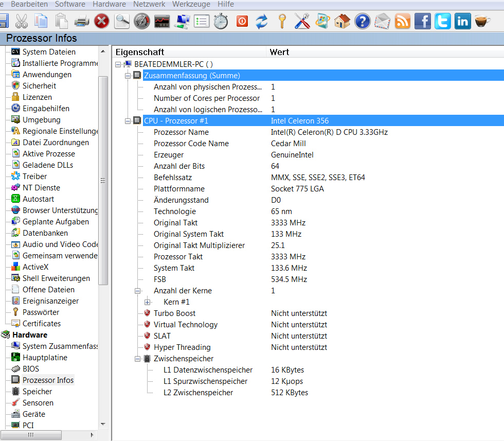
Task: Click the blue question mark help icon
Action: [362, 21]
